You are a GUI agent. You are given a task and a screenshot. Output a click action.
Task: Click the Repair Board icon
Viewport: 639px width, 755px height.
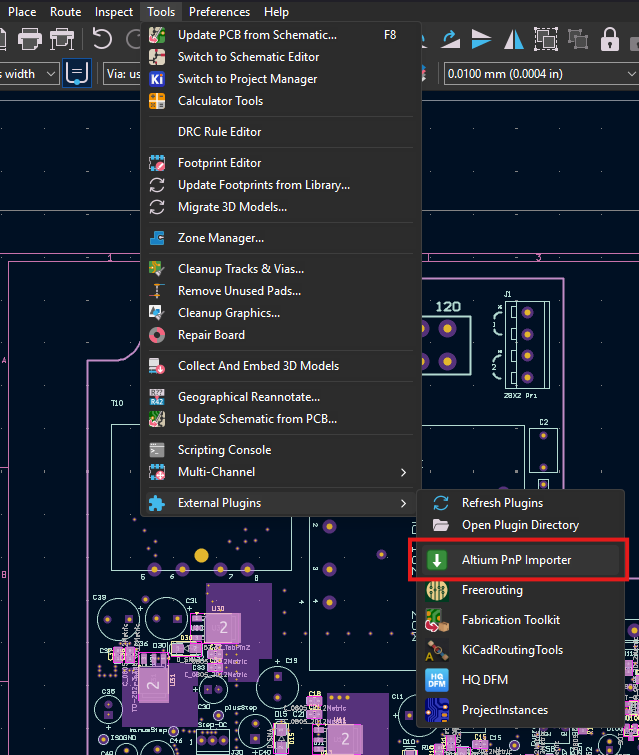coord(157,335)
